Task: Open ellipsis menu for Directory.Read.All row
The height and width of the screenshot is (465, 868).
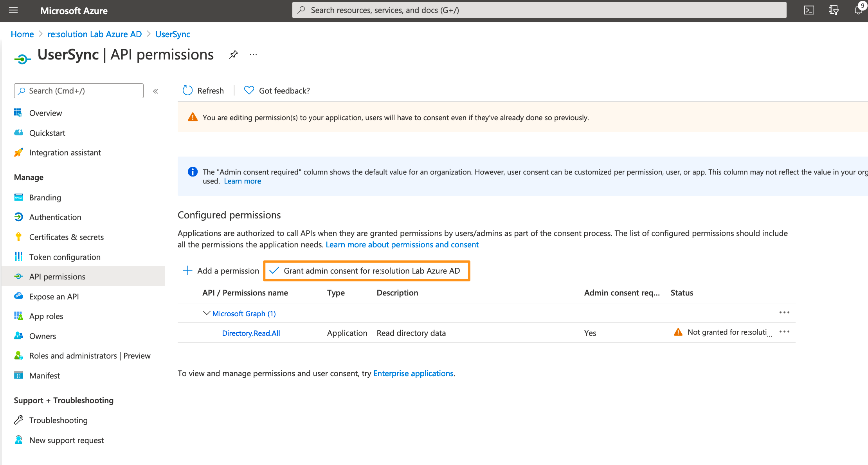Action: (784, 332)
